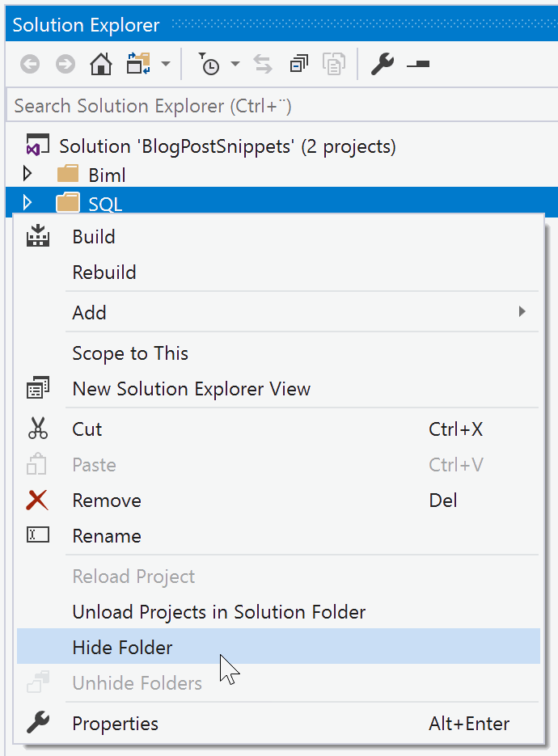Open the Switch Views dropdown arrow
The height and width of the screenshot is (756, 558).
(x=165, y=64)
